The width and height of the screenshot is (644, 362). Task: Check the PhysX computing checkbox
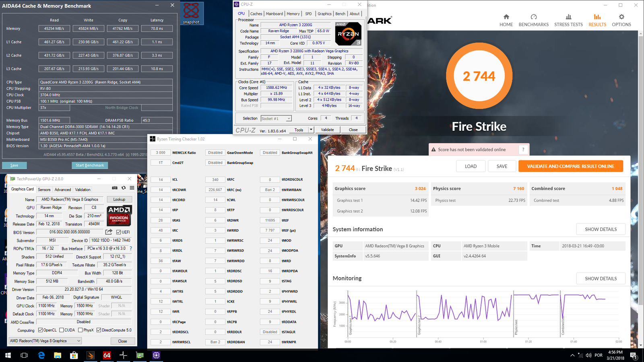pos(80,330)
